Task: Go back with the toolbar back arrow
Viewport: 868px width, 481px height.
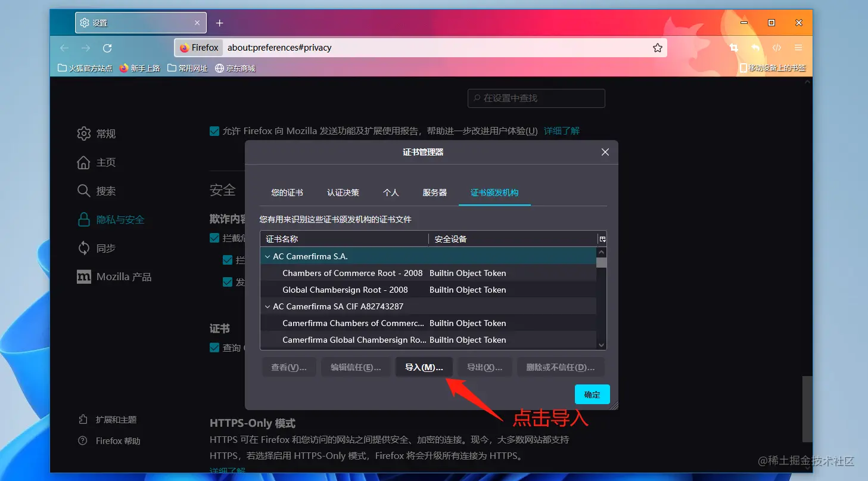Action: [64, 48]
